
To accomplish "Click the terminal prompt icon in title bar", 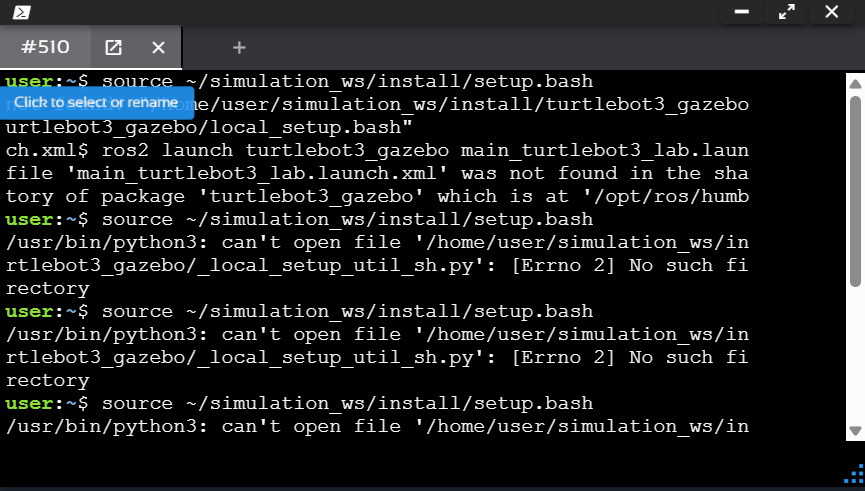I will pyautogui.click(x=17, y=12).
